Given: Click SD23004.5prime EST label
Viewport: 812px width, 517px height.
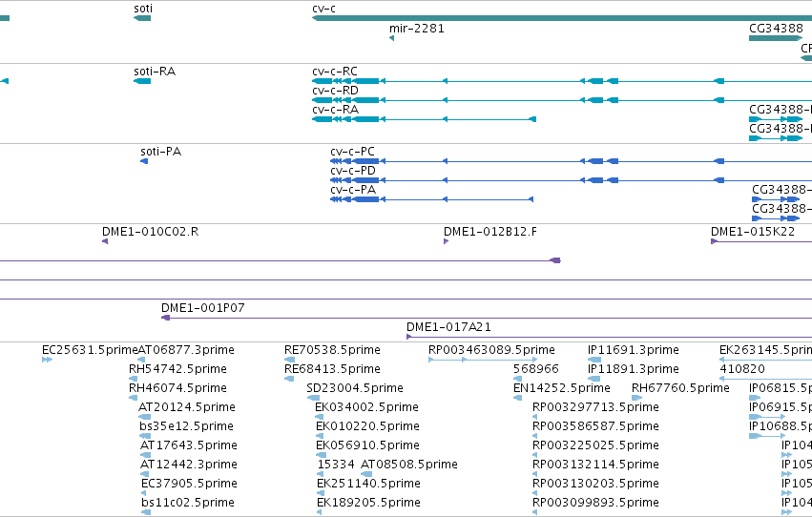Looking at the screenshot, I should click(x=355, y=387).
